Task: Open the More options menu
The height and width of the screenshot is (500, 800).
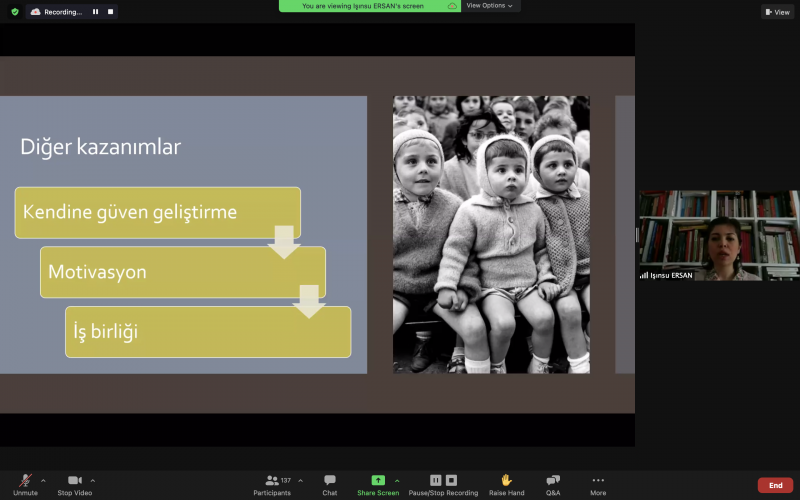Action: 598,481
